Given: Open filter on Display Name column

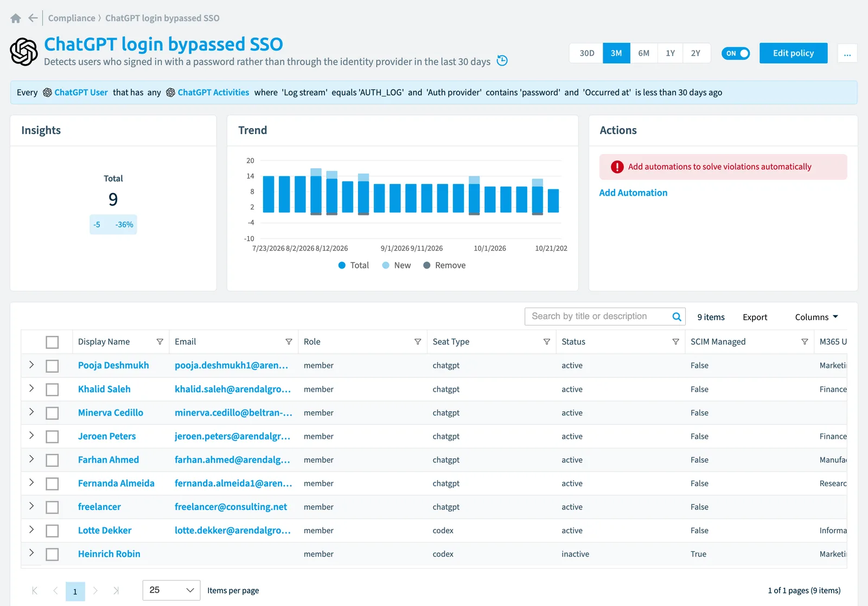Looking at the screenshot, I should [159, 342].
